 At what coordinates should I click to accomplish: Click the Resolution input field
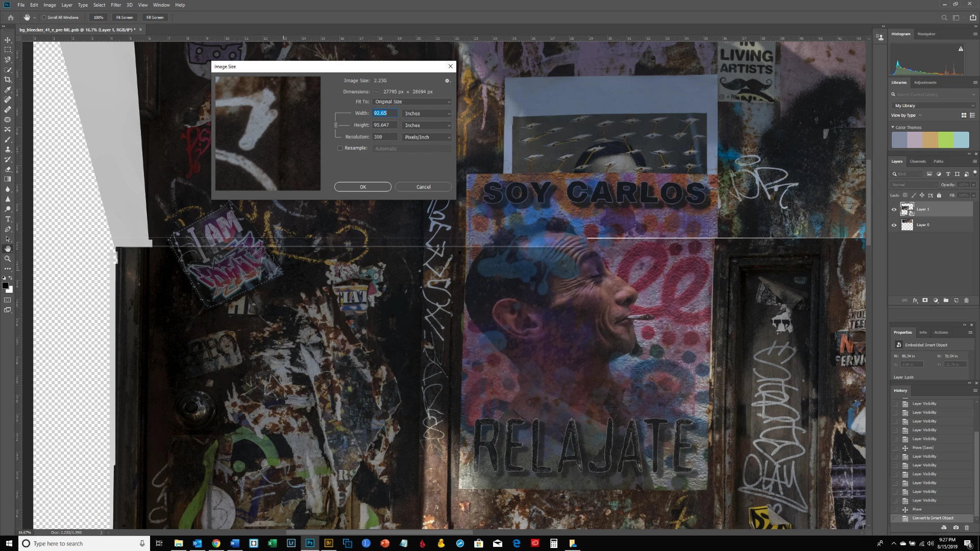click(x=384, y=137)
